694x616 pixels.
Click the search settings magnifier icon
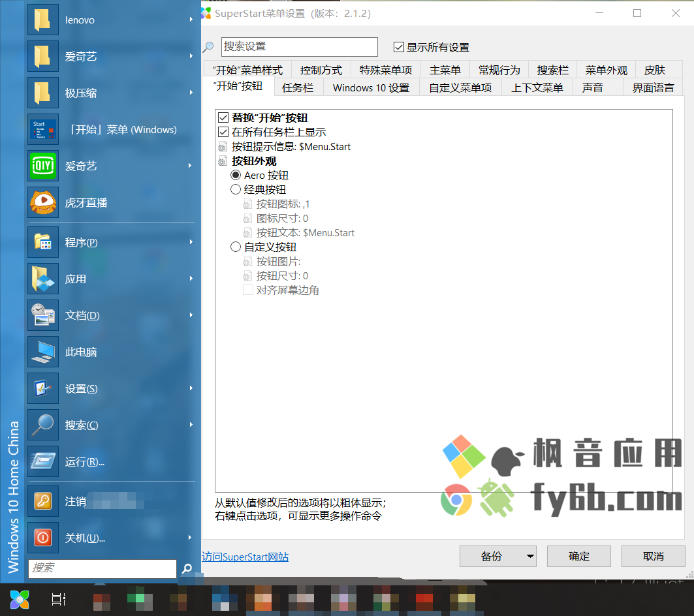click(x=208, y=47)
